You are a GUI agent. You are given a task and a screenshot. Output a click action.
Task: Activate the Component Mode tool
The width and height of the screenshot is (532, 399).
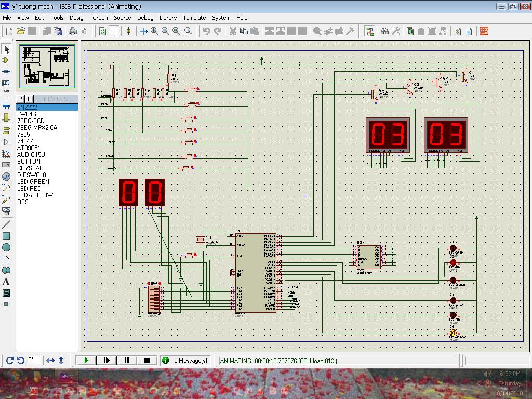tap(7, 60)
